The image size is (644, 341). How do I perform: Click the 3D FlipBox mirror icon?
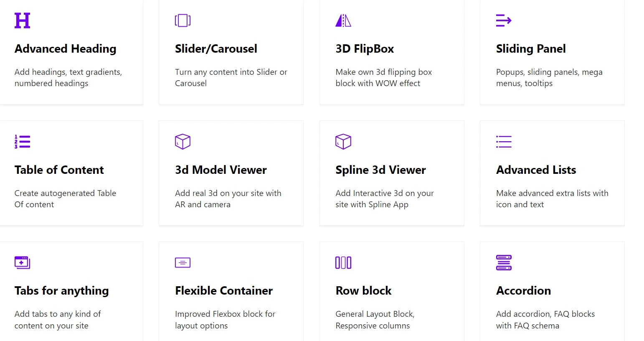[x=343, y=20]
